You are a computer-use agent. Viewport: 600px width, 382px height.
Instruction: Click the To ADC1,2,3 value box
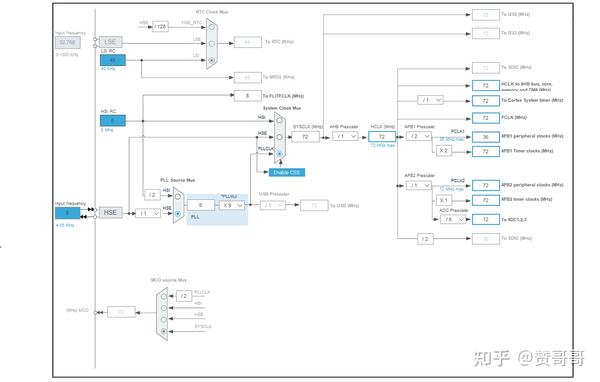point(486,219)
